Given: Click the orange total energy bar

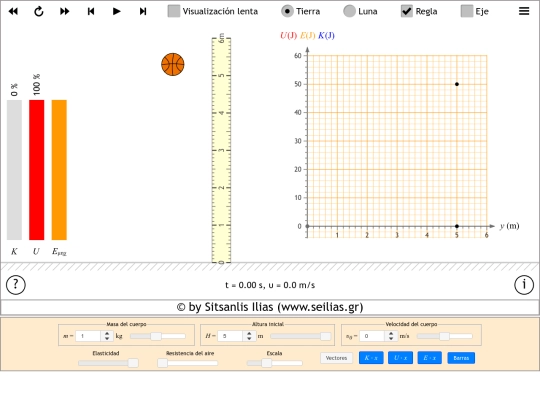Looking at the screenshot, I should tap(59, 170).
